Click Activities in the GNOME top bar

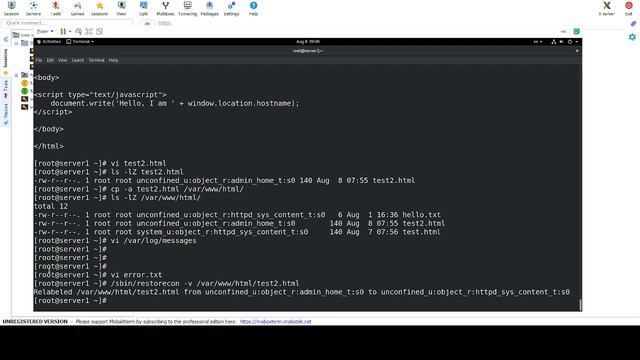coord(49,42)
